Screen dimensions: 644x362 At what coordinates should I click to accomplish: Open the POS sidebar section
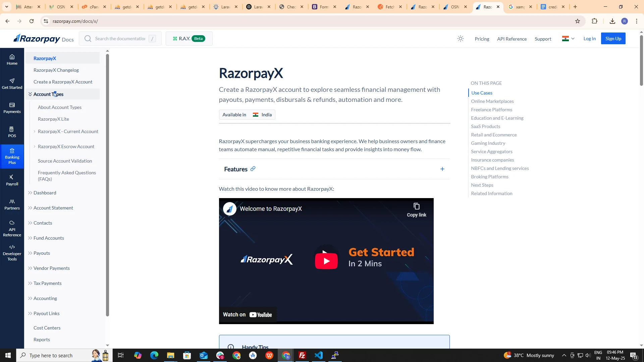tap(12, 132)
